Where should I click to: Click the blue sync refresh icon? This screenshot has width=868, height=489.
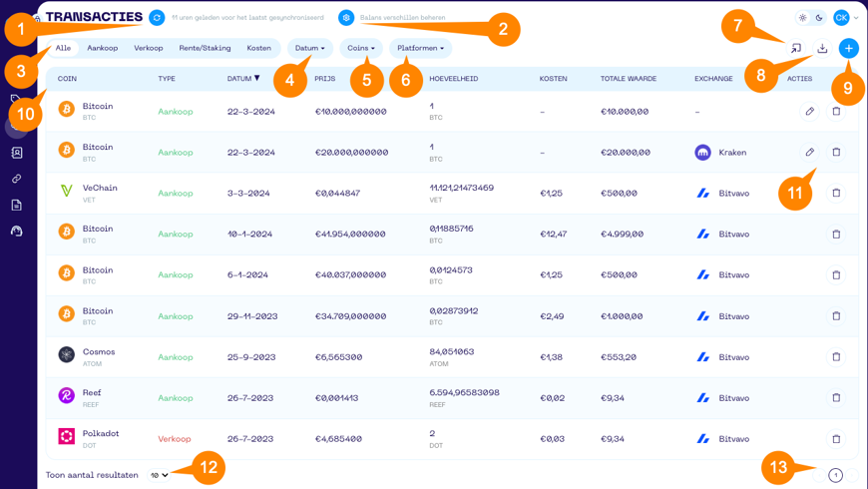[157, 18]
